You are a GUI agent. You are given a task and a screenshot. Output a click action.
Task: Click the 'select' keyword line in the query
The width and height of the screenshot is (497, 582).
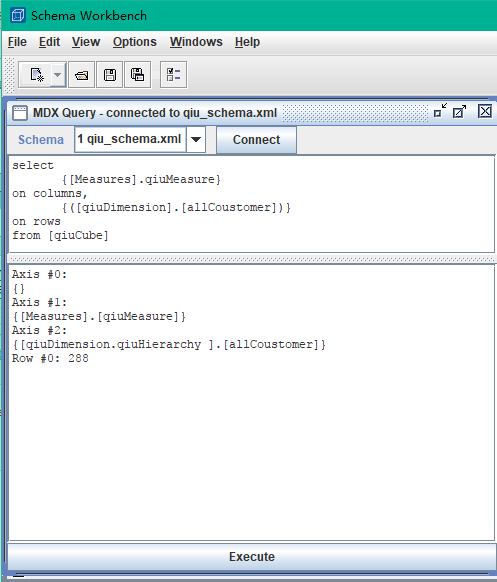click(33, 166)
